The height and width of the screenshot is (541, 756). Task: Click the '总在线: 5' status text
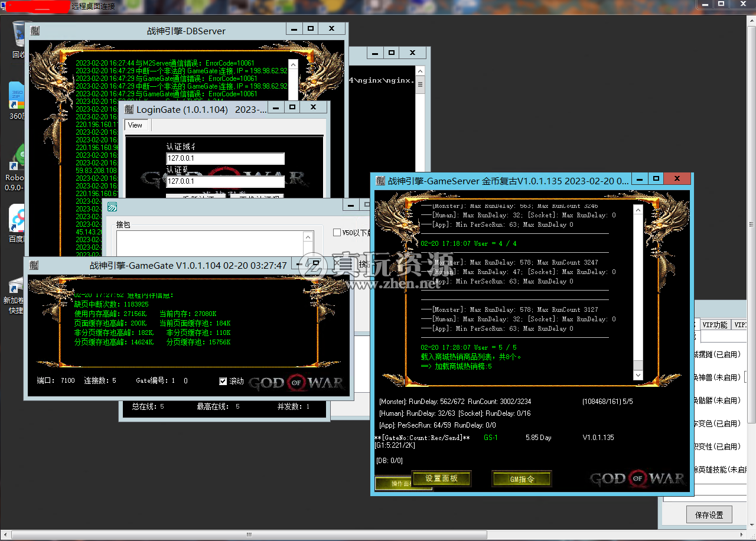(x=148, y=407)
